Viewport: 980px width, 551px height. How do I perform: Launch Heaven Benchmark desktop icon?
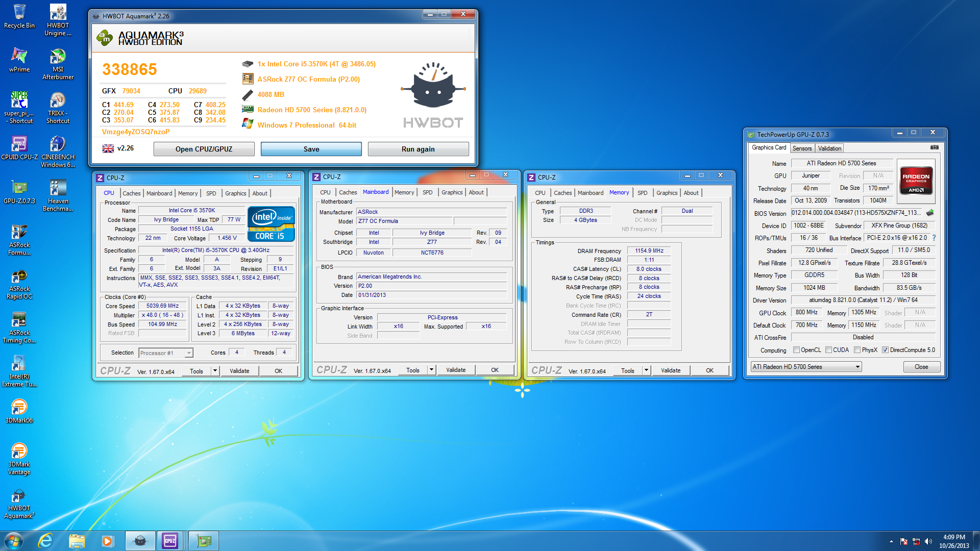coord(58,196)
